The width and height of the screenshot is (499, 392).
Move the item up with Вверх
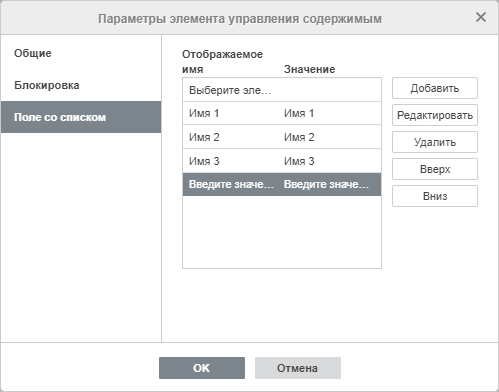click(x=435, y=169)
